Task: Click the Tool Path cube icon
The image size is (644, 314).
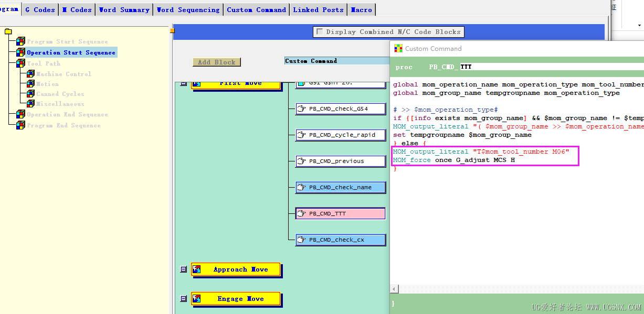Action: point(20,63)
